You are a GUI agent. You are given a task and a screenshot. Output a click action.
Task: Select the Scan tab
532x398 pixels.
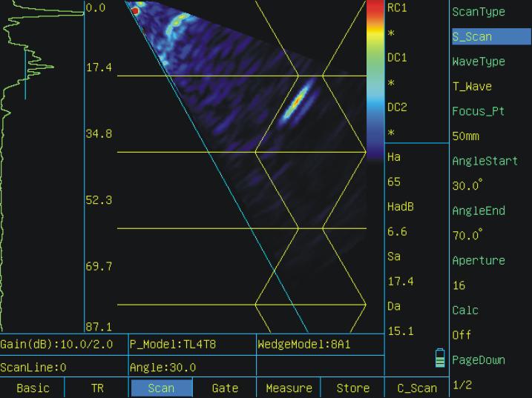click(161, 388)
